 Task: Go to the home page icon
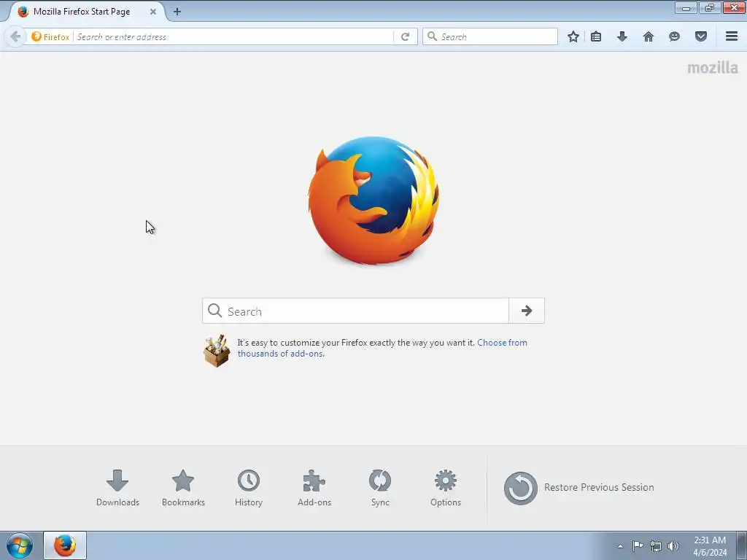648,36
